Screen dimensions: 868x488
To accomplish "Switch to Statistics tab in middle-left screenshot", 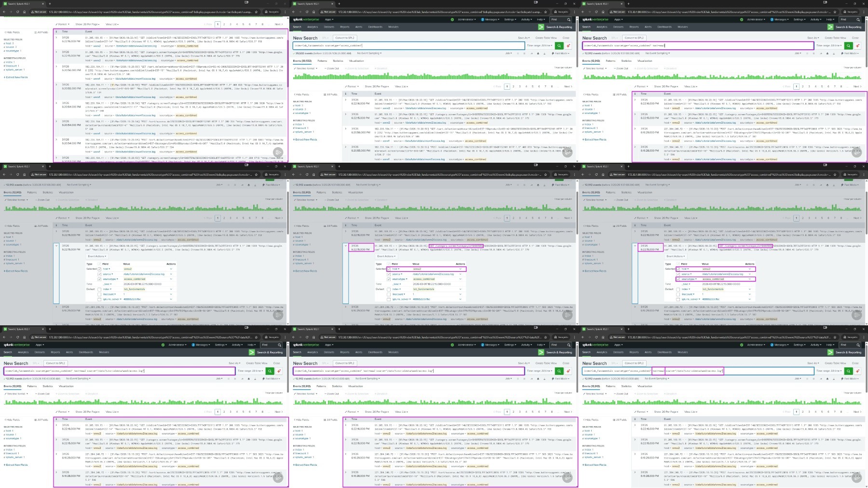I will (x=48, y=192).
